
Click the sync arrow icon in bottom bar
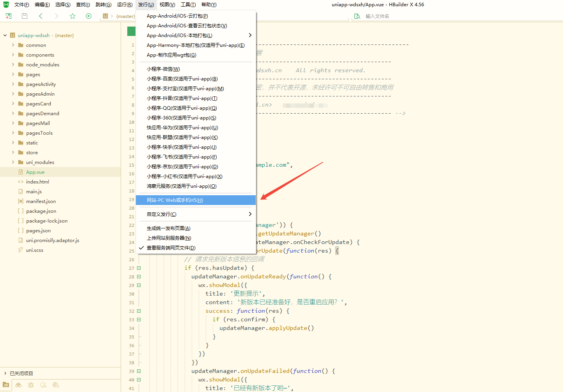pos(43,385)
